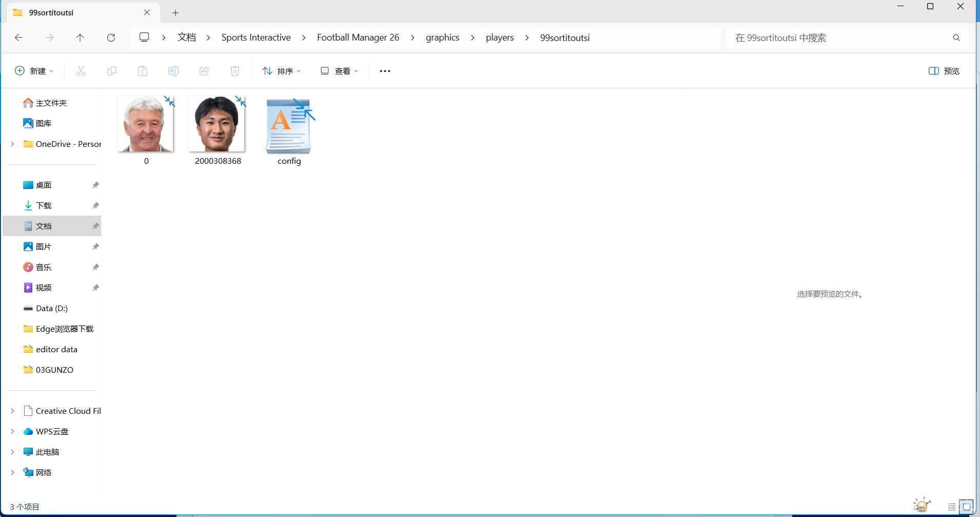
Task: Go up one folder level
Action: pos(80,37)
